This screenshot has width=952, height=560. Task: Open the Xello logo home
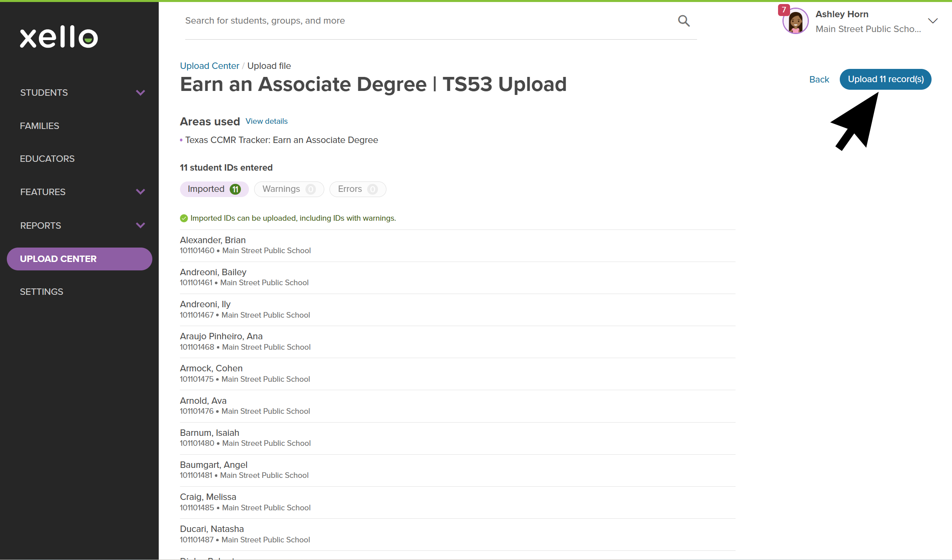coord(59,37)
